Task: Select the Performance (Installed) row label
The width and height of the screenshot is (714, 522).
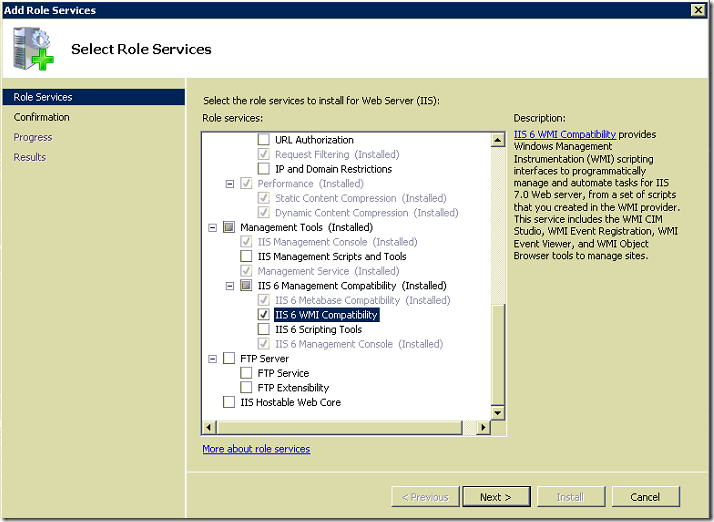Action: click(x=311, y=184)
